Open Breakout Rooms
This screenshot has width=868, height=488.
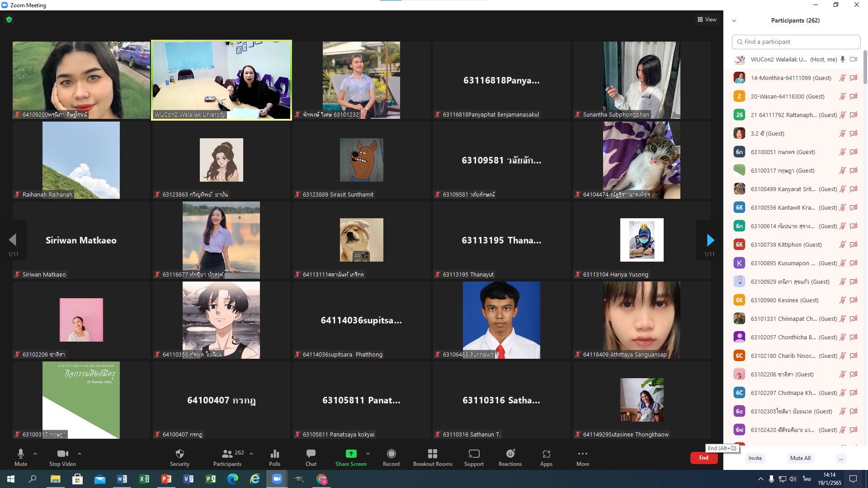(x=432, y=457)
